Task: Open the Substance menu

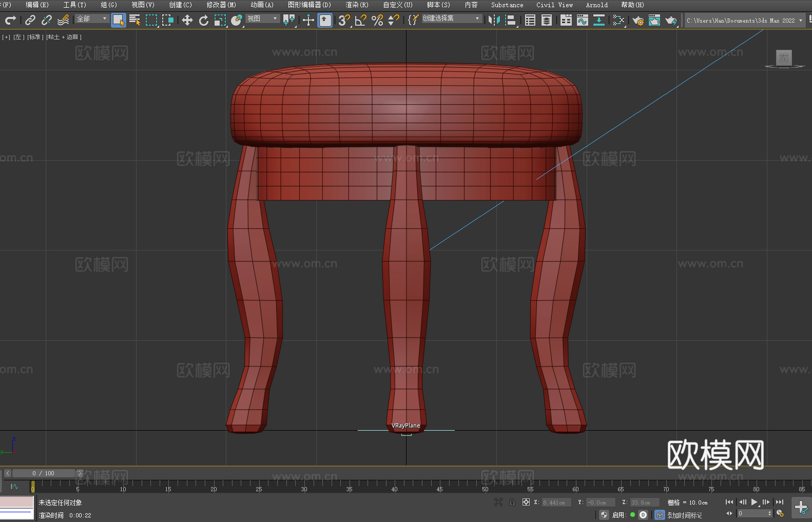Action: click(x=507, y=5)
